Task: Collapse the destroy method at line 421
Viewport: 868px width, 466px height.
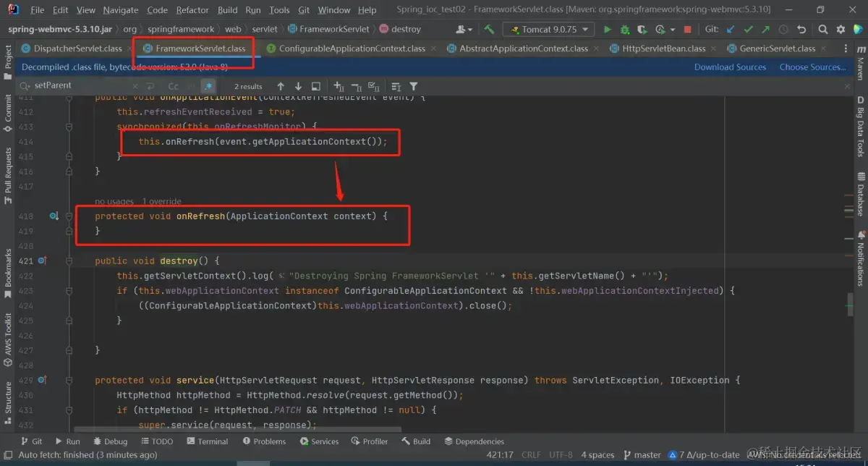Action: [69, 260]
